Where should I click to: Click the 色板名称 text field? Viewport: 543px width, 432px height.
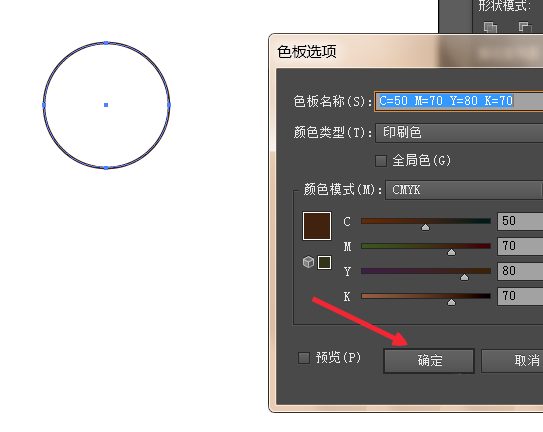pyautogui.click(x=459, y=101)
